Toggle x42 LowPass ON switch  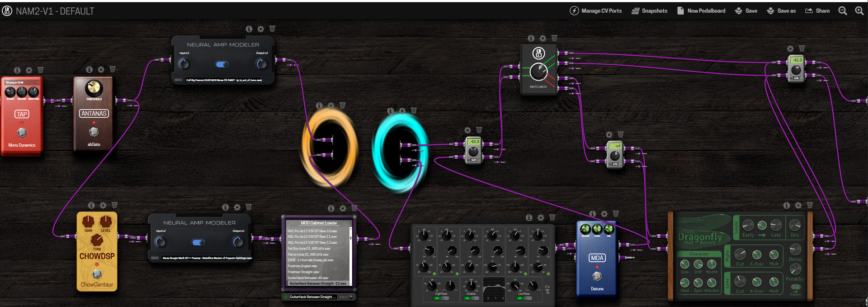[x=524, y=298]
